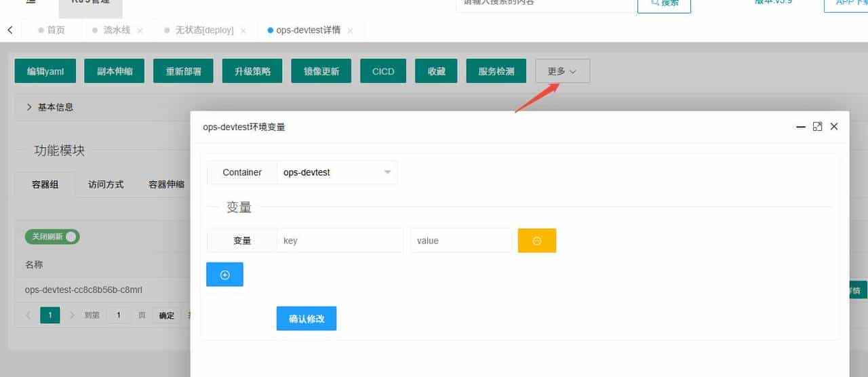Select the 访问方式 tab
The image size is (868, 377).
[x=106, y=184]
